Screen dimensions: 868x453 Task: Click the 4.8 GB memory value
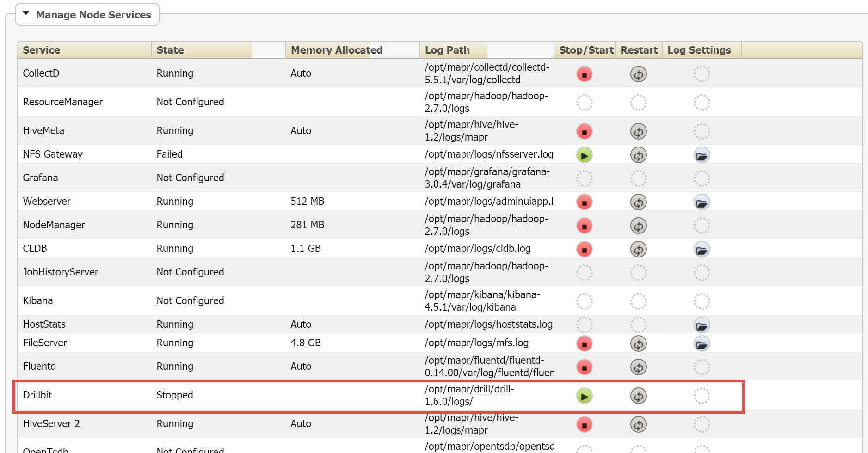pos(306,343)
